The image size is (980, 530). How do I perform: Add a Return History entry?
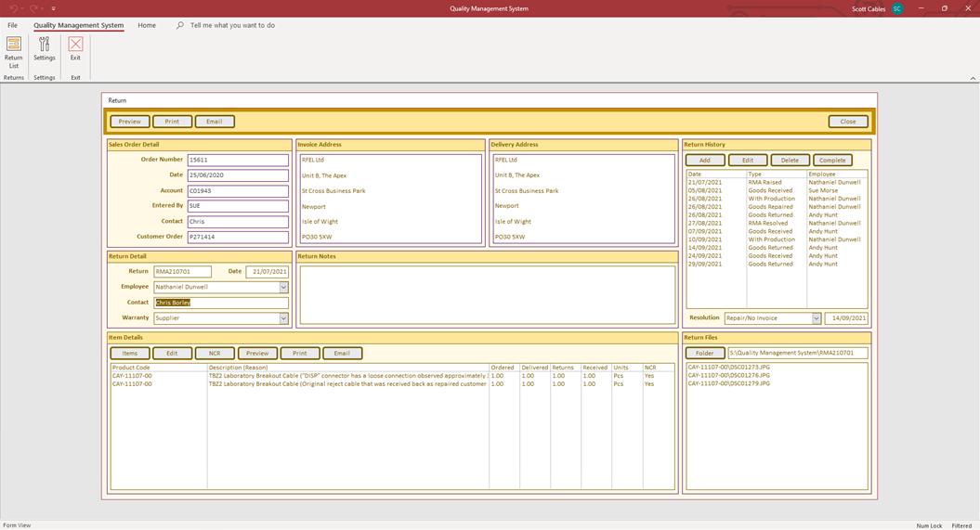click(705, 161)
